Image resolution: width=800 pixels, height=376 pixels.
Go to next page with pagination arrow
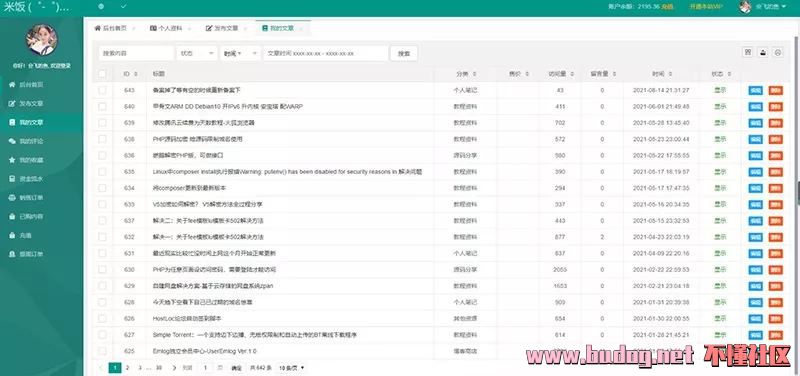(x=174, y=367)
